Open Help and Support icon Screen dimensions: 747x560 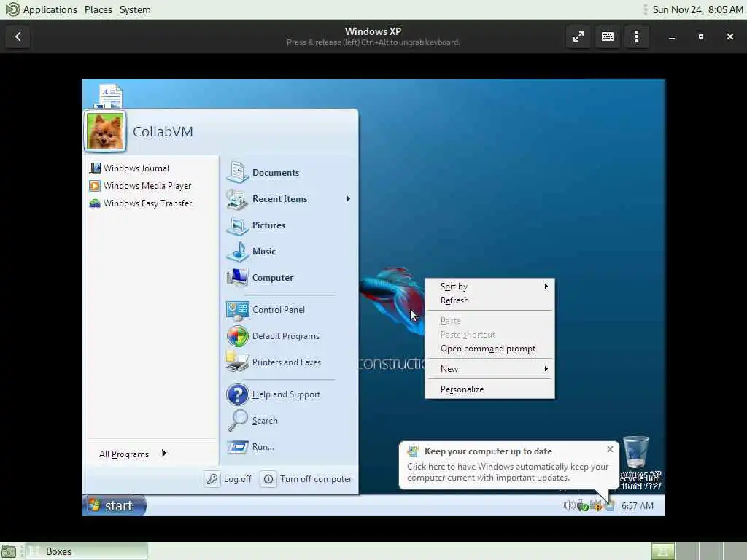pos(237,394)
